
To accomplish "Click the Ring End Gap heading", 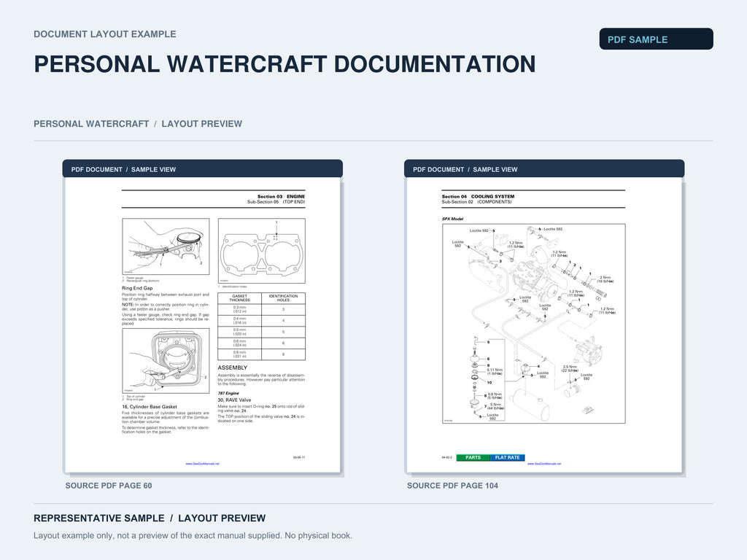I will pos(137,288).
